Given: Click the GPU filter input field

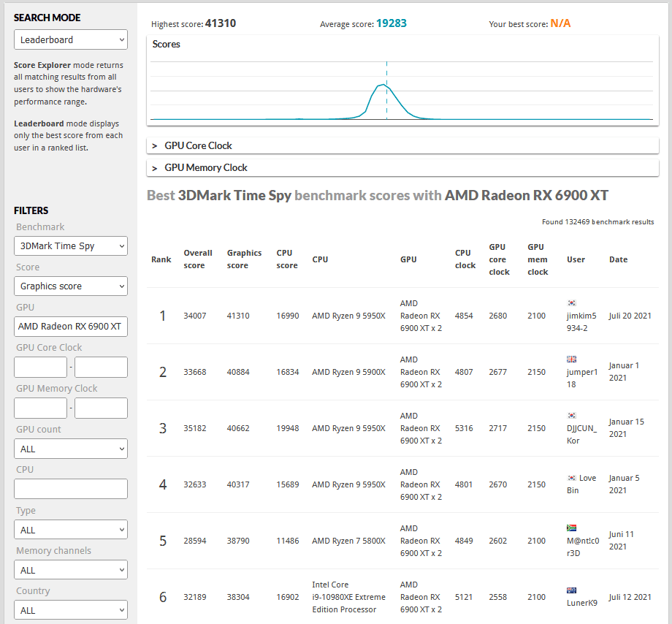Looking at the screenshot, I should pyautogui.click(x=71, y=327).
